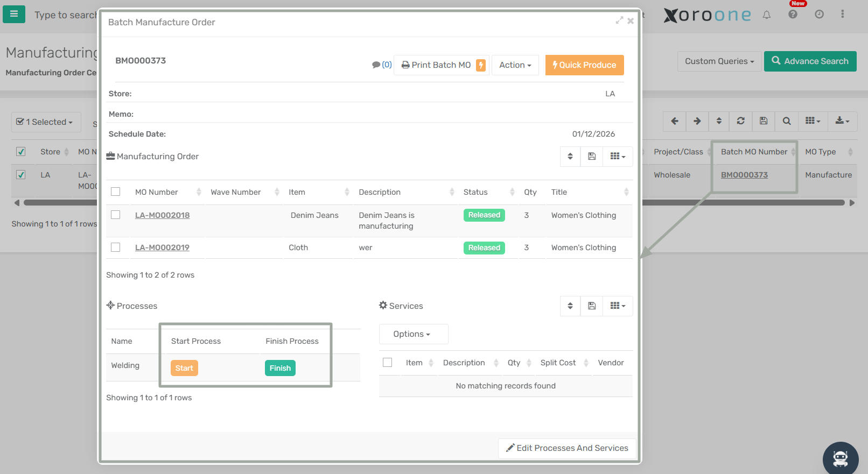Open the help question mark icon
Screen dimensions: 868x474
coord(793,15)
